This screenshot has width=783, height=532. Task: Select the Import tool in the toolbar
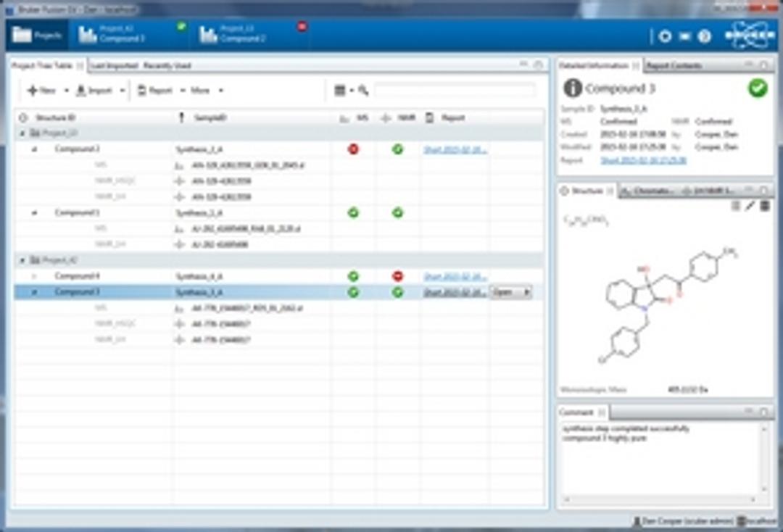pyautogui.click(x=97, y=90)
